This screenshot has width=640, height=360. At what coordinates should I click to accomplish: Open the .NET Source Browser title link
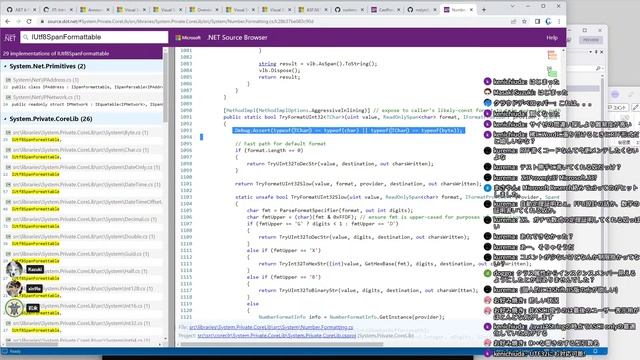point(237,38)
